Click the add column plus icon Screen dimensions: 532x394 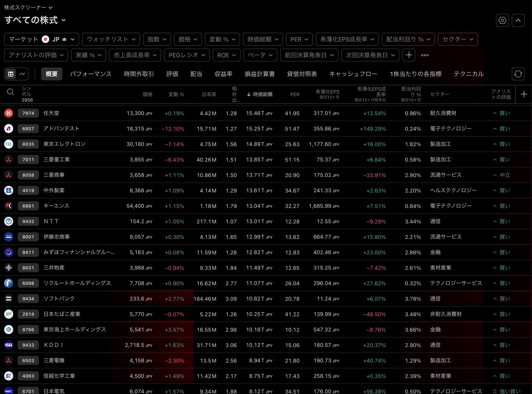point(524,94)
